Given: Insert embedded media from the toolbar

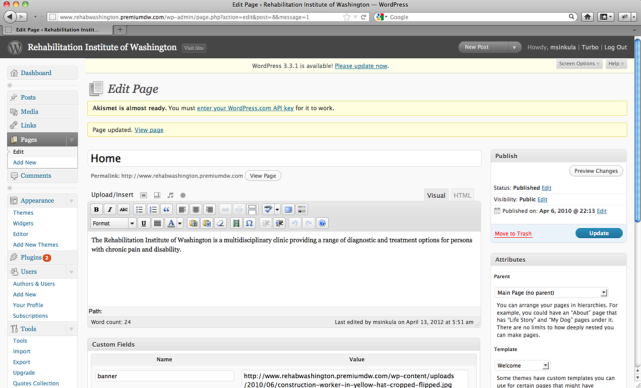Looking at the screenshot, I should pyautogui.click(x=236, y=223).
